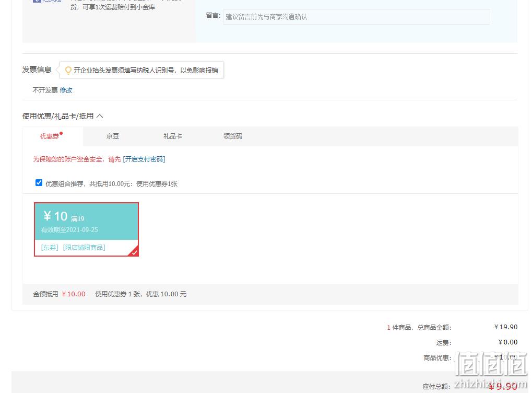Switch to the 京豆 tab
Image resolution: width=532 pixels, height=393 pixels.
(x=113, y=136)
